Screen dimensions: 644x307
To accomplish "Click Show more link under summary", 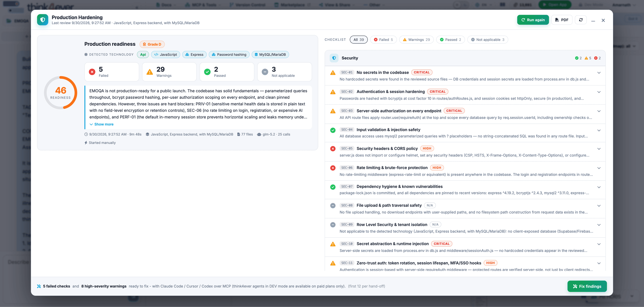I will point(101,124).
